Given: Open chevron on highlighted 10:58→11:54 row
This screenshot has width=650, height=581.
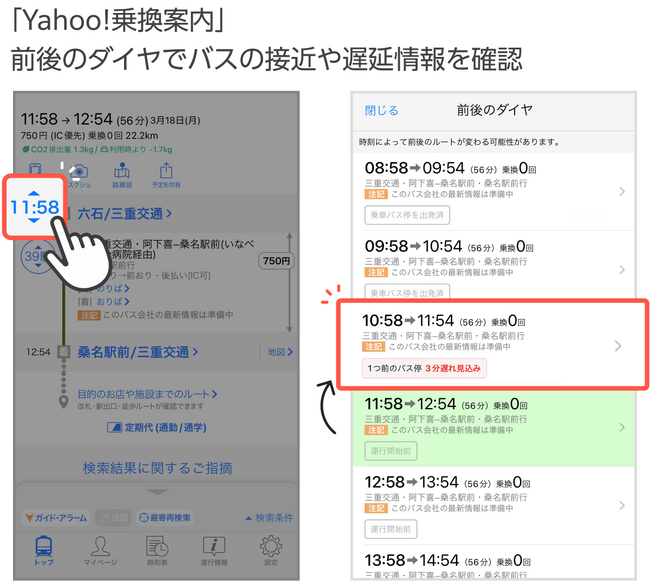Looking at the screenshot, I should pyautogui.click(x=618, y=346).
